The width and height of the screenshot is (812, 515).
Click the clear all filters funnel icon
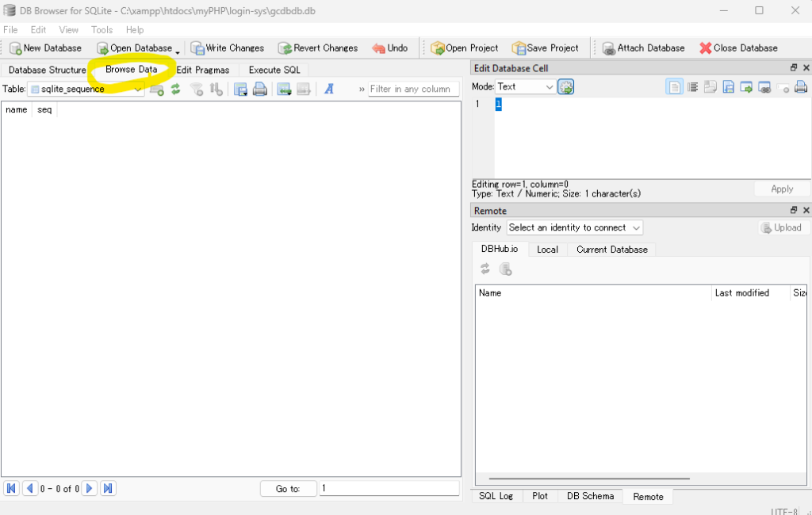coord(196,90)
